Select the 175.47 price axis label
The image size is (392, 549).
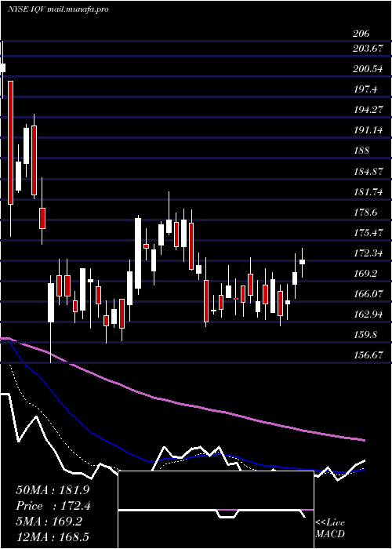[368, 232]
